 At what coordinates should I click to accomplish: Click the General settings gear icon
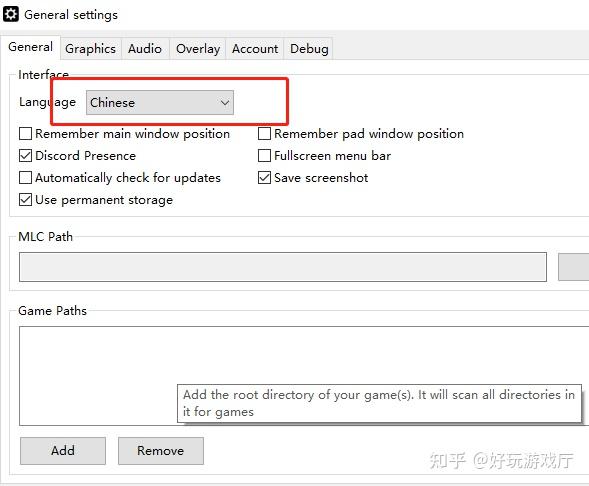click(11, 14)
